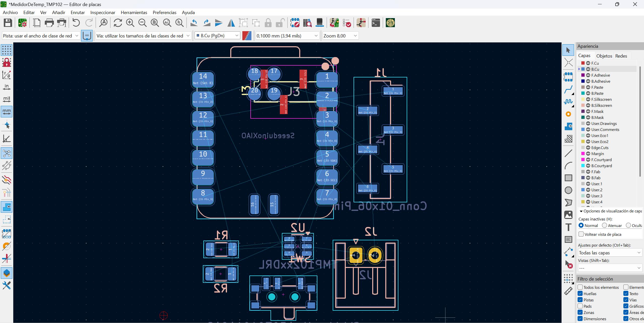The width and height of the screenshot is (644, 323).
Task: Uncheck the Zonas selection filter
Action: [x=580, y=312]
